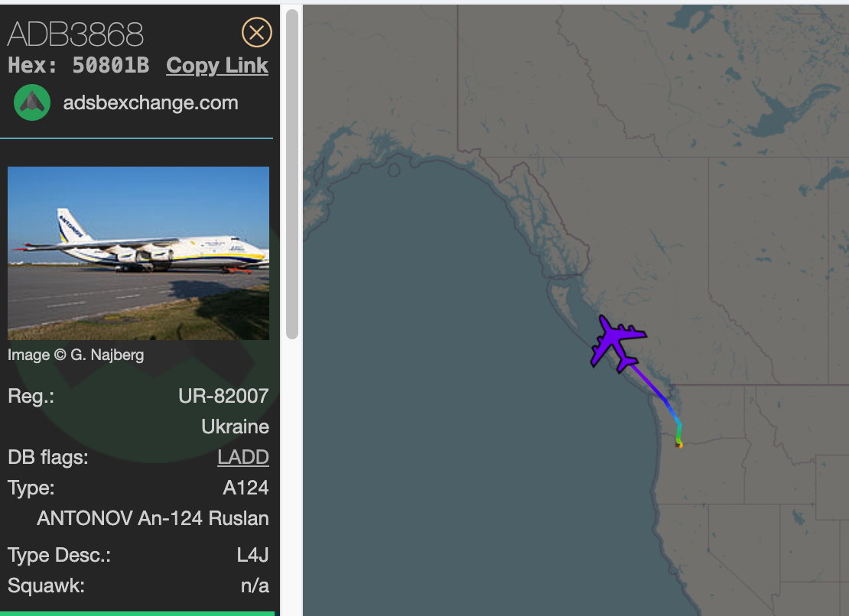
Task: Click the green adsbexchange logo icon
Action: tap(32, 102)
